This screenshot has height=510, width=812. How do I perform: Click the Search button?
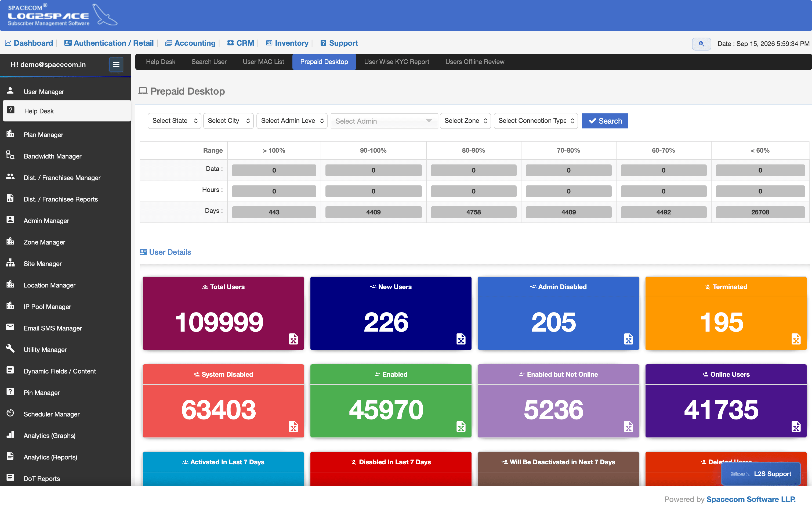point(605,121)
